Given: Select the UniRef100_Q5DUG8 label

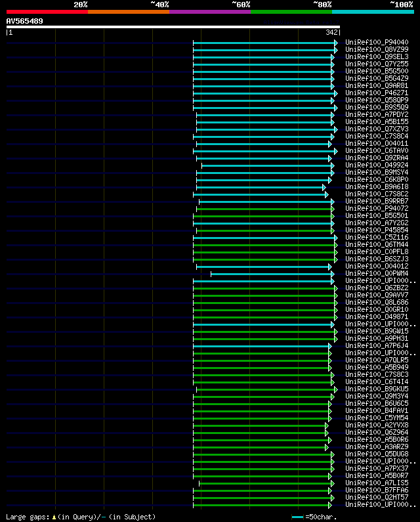Looking at the screenshot, I should click(x=377, y=454).
